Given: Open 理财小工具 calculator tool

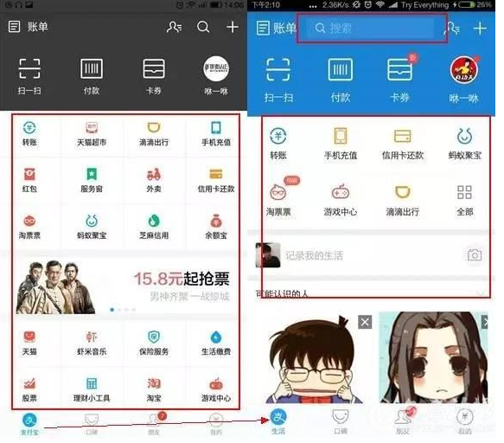Looking at the screenshot, I should click(x=92, y=390).
